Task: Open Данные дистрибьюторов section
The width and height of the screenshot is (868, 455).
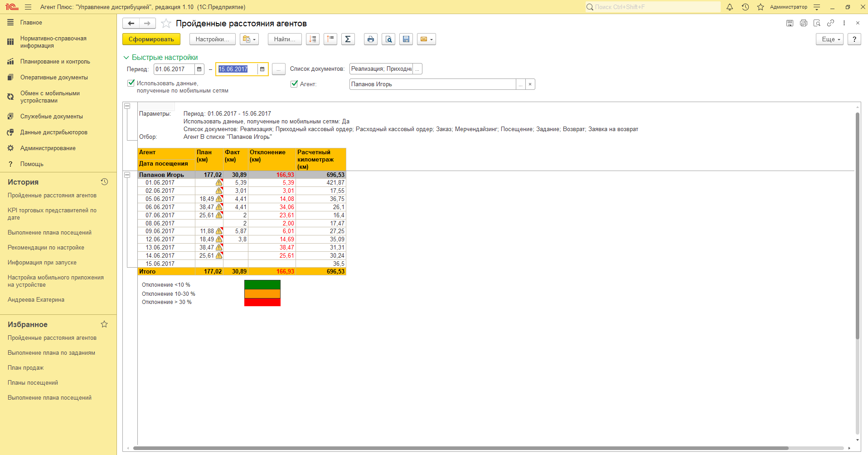Action: coord(58,132)
